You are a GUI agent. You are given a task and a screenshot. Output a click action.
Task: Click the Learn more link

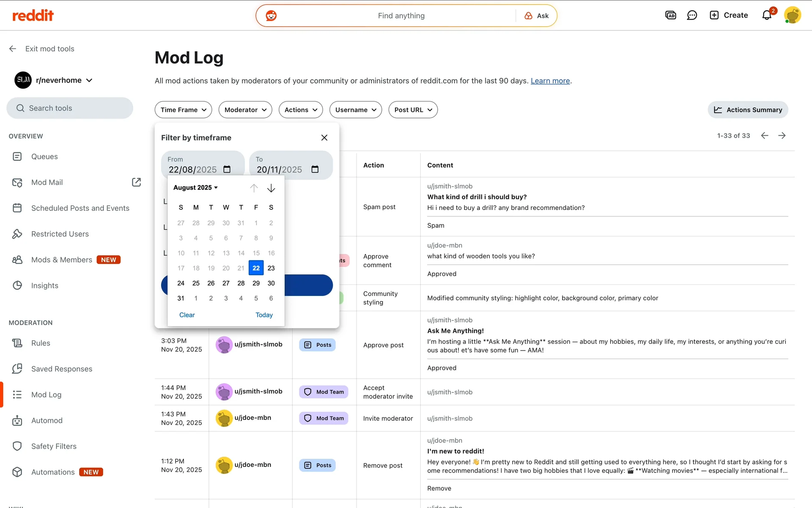tap(550, 81)
